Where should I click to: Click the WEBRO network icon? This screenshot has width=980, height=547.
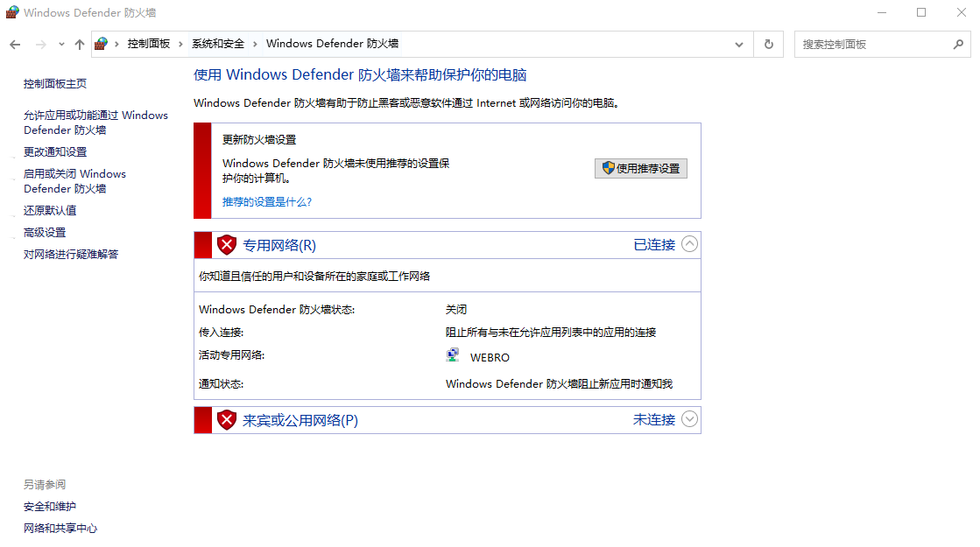(453, 355)
